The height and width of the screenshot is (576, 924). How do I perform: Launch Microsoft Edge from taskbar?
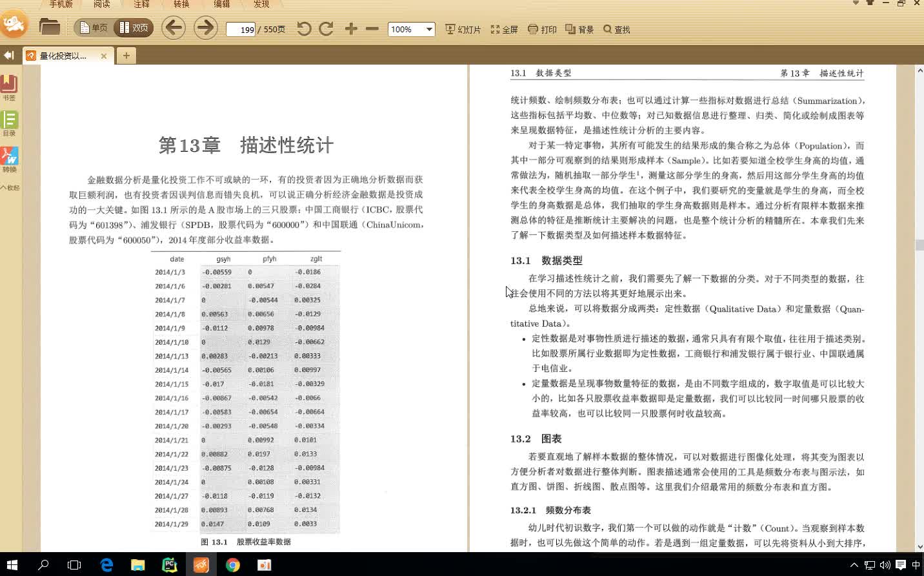pos(106,565)
